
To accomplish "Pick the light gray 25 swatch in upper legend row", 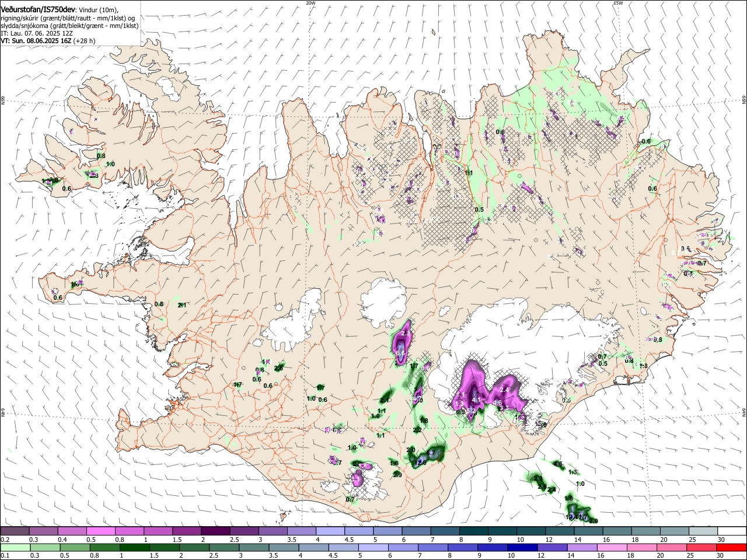I will point(704,531).
